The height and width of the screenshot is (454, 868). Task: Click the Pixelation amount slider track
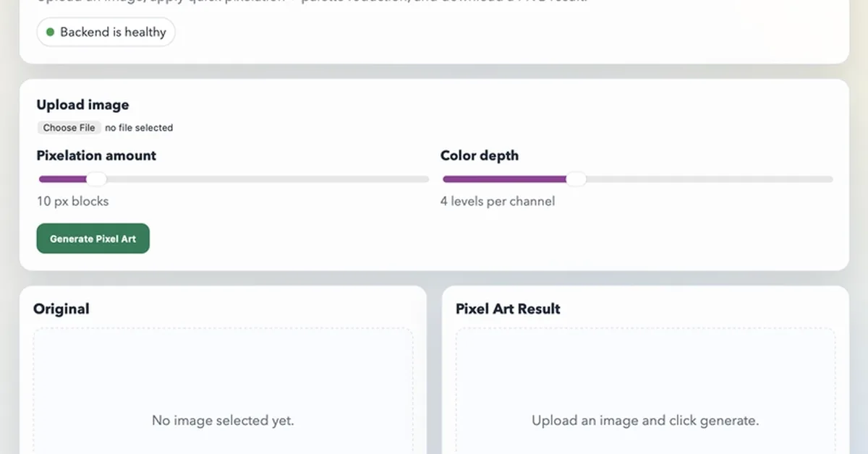(253, 179)
